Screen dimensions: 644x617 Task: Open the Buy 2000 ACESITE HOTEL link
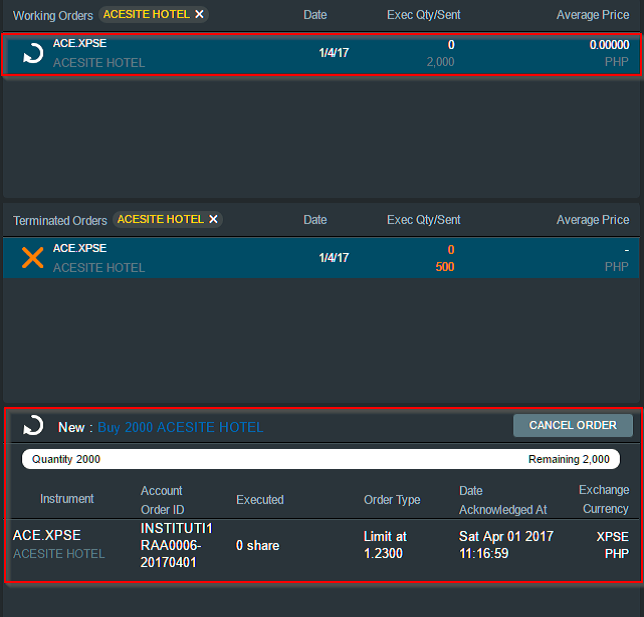pyautogui.click(x=180, y=427)
